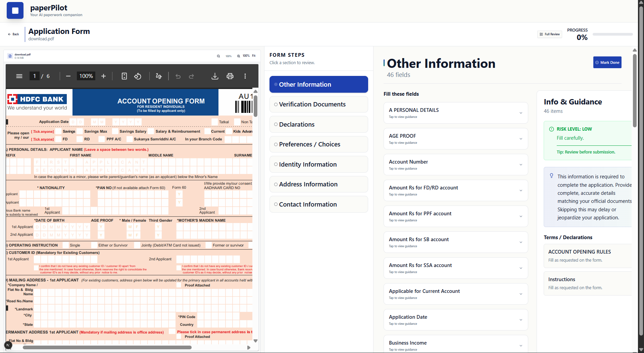Click the PDF toolbar zoom percentage field
The height and width of the screenshot is (353, 644).
pyautogui.click(x=86, y=76)
